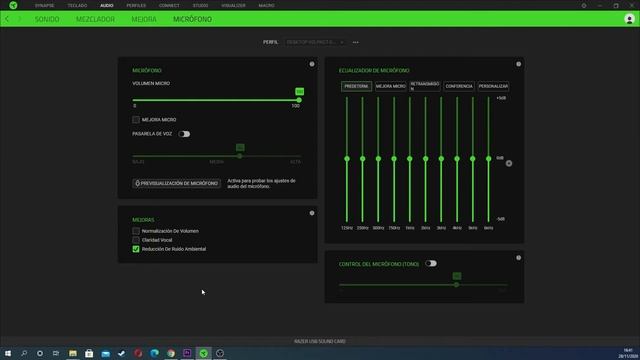Open the Windows Start menu

pos(8,353)
